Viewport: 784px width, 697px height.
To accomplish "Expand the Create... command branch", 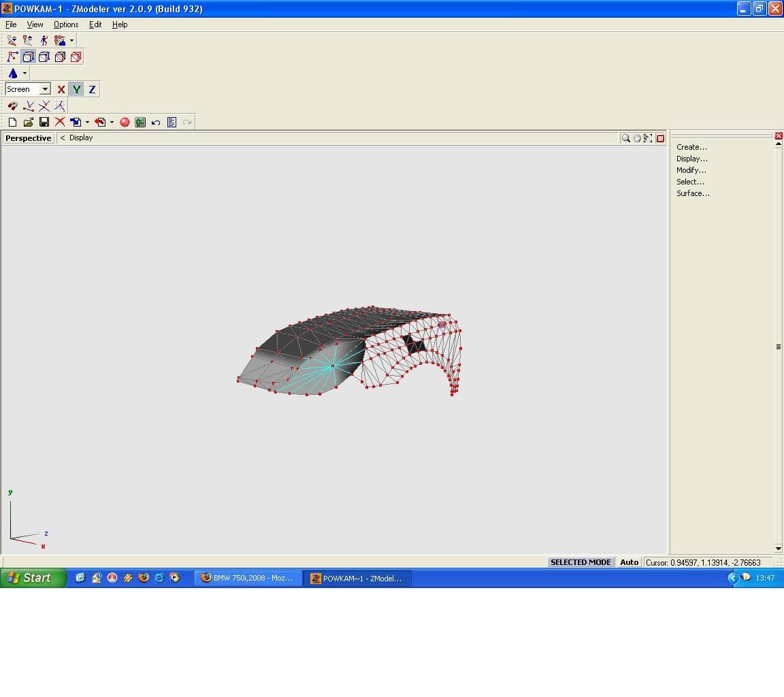I will point(691,147).
